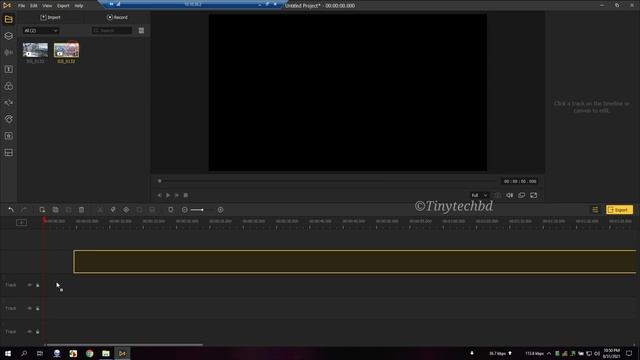Open the sidebar panel with plus-frame icon
The image size is (640, 360).
[9, 136]
